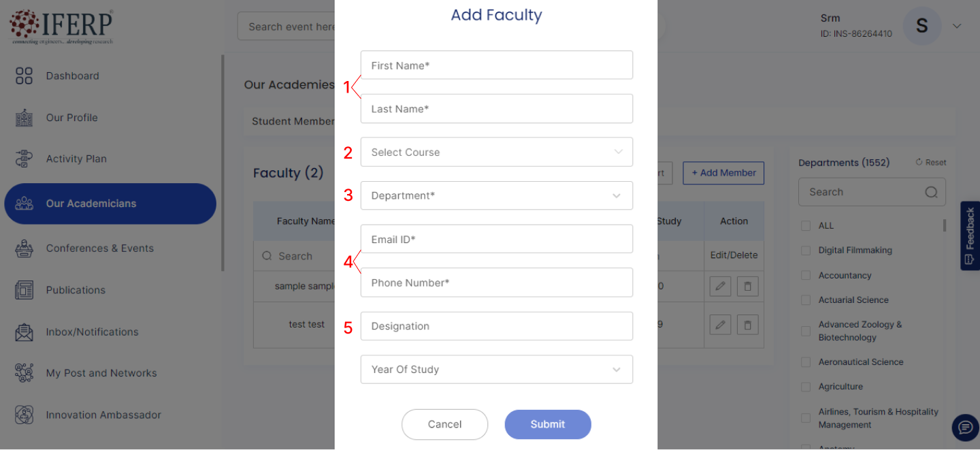The image size is (980, 450).
Task: Click the Publications sidebar icon
Action: (24, 290)
